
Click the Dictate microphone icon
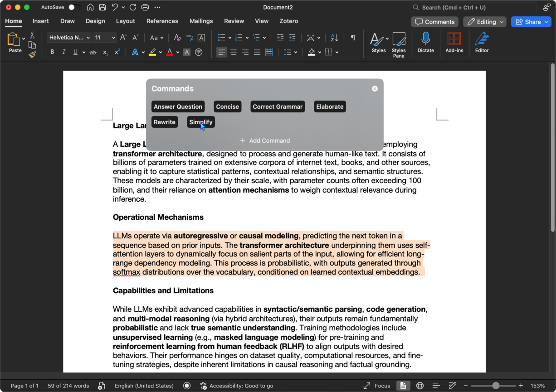(425, 39)
